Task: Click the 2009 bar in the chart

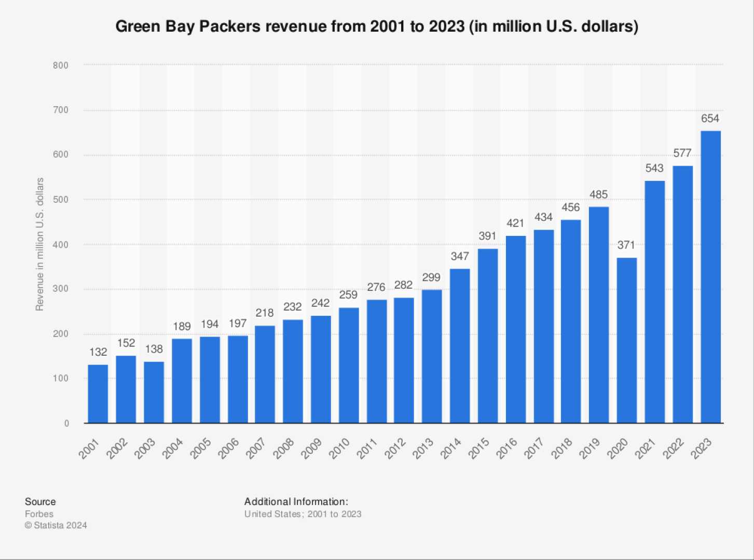Action: click(321, 369)
